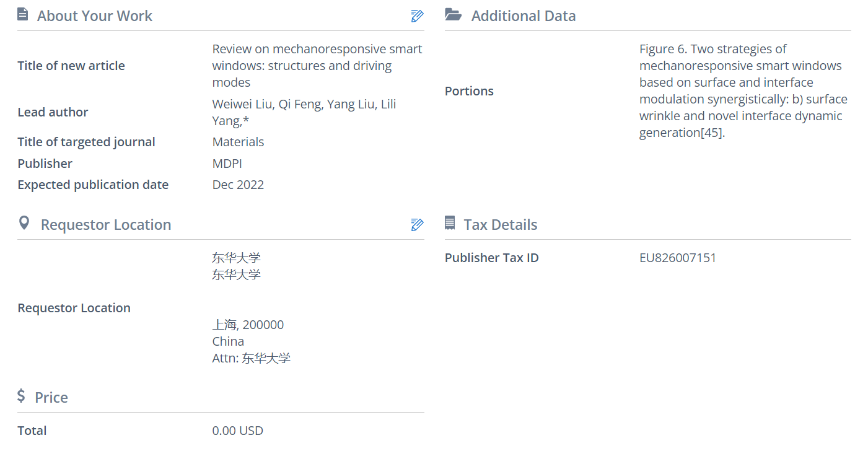The image size is (868, 456).
Task: Select the Tax Details section heading
Action: point(500,225)
